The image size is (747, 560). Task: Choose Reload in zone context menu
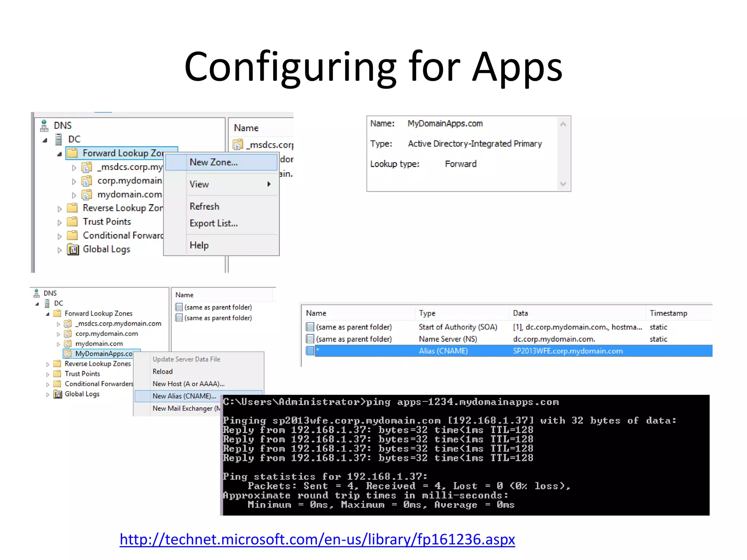click(x=198, y=372)
